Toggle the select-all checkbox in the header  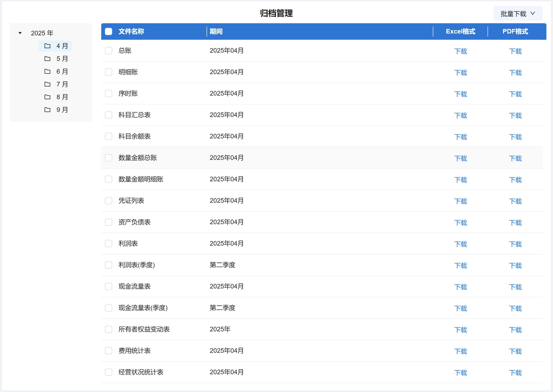[x=109, y=31]
